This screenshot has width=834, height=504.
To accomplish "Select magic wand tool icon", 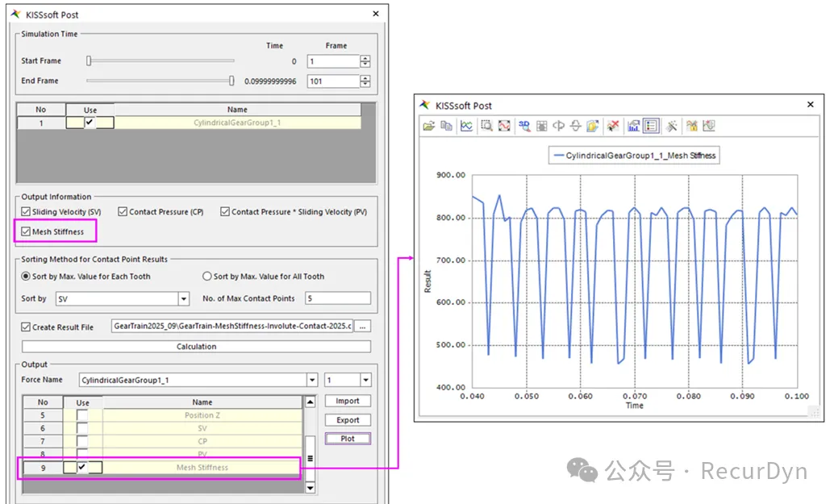I will [672, 126].
